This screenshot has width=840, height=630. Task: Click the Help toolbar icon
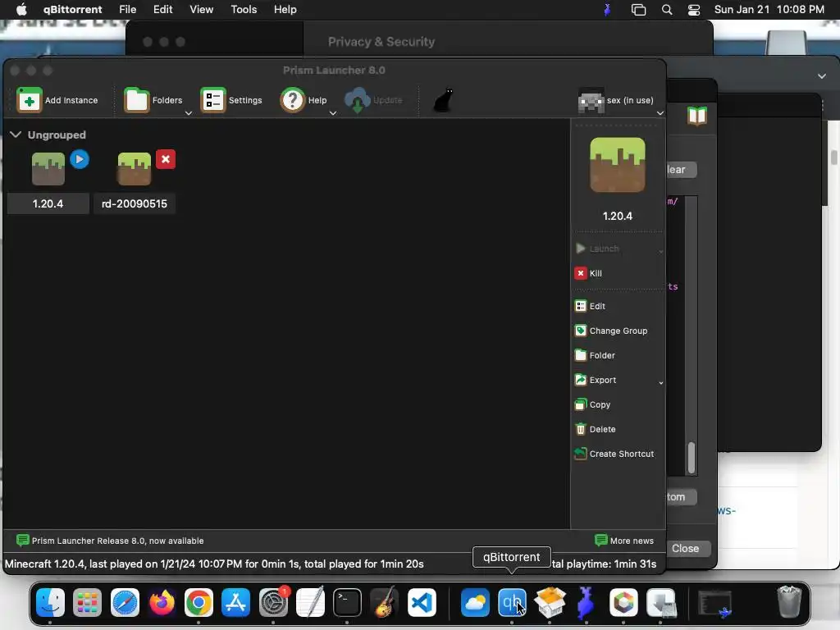click(293, 100)
